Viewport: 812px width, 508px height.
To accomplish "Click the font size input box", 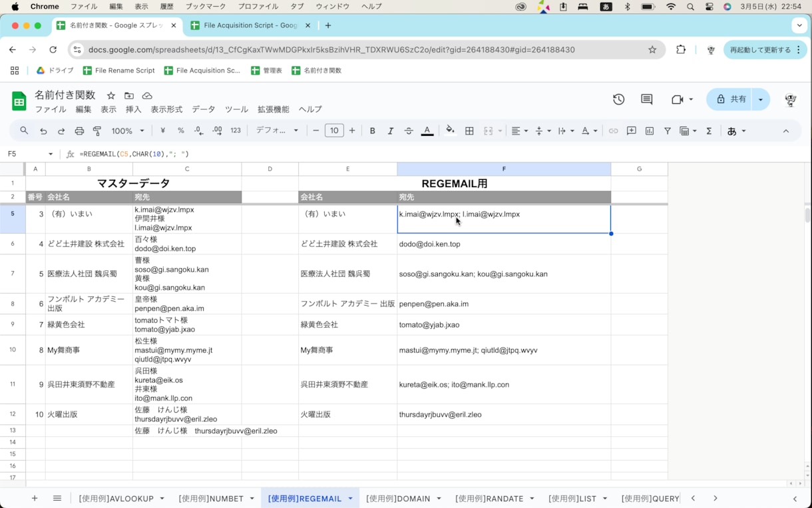I will [x=334, y=131].
